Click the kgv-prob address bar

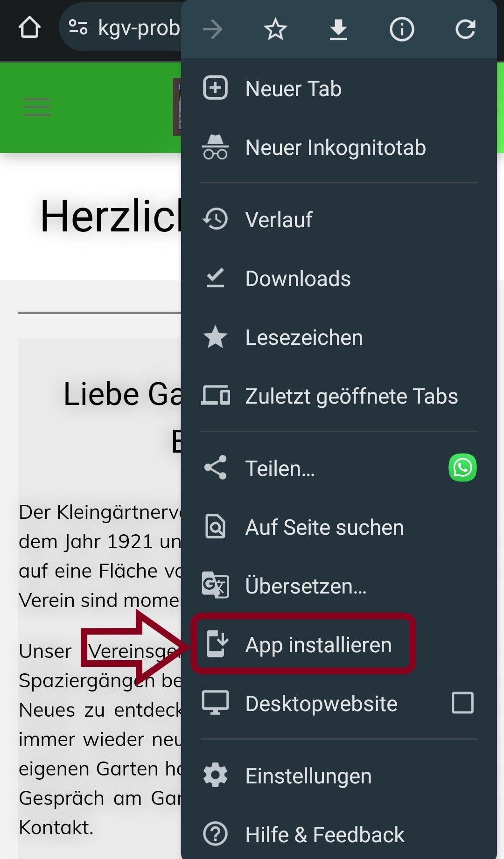click(x=120, y=28)
